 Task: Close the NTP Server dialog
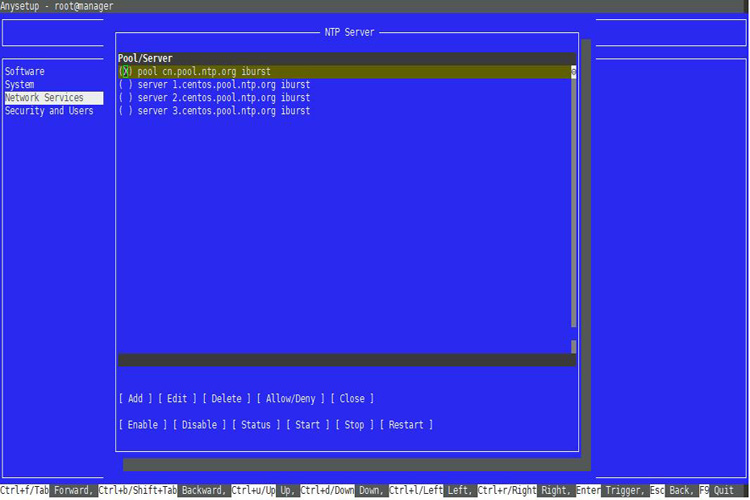pyautogui.click(x=352, y=398)
